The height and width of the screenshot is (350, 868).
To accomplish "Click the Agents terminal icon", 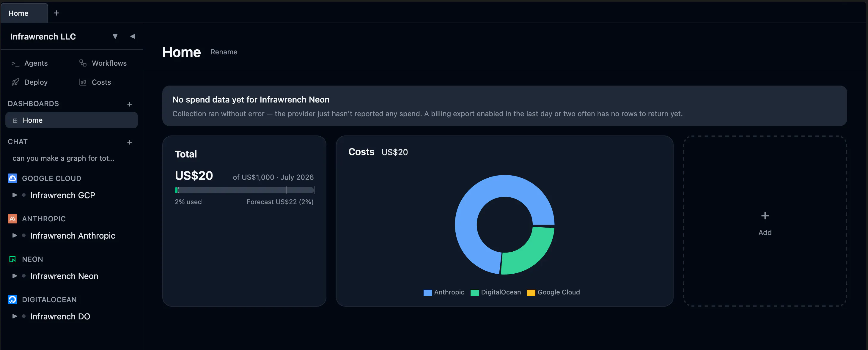I will [x=15, y=63].
